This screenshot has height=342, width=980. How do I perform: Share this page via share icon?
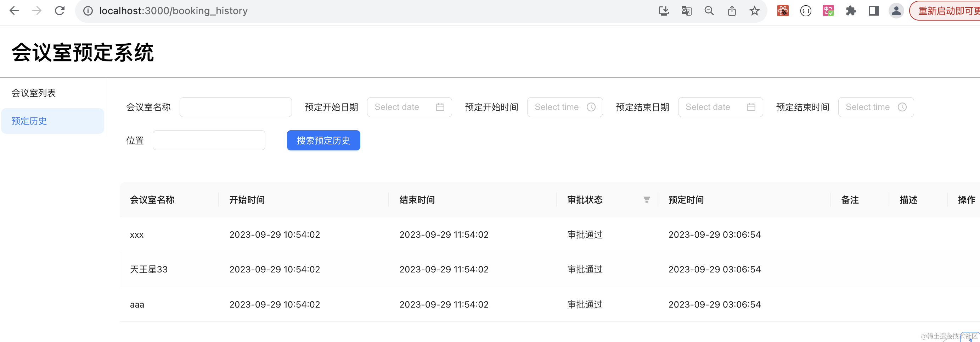[732, 11]
